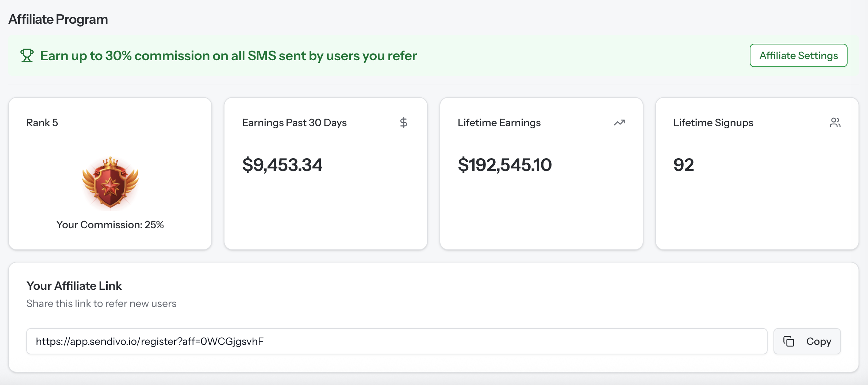Click the Rank 5 label
This screenshot has height=385, width=868.
42,122
